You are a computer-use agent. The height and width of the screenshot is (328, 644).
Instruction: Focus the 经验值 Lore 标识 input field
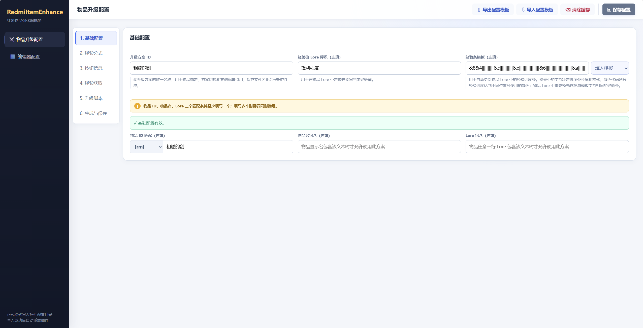(379, 68)
